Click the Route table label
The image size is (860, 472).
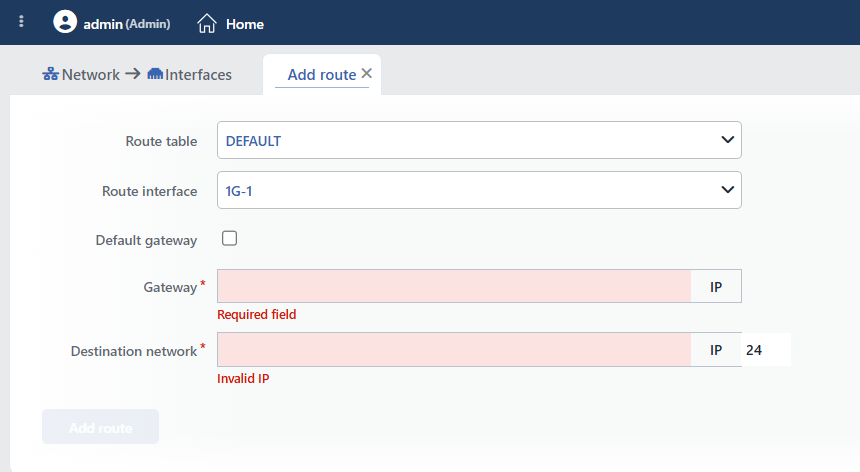(161, 141)
